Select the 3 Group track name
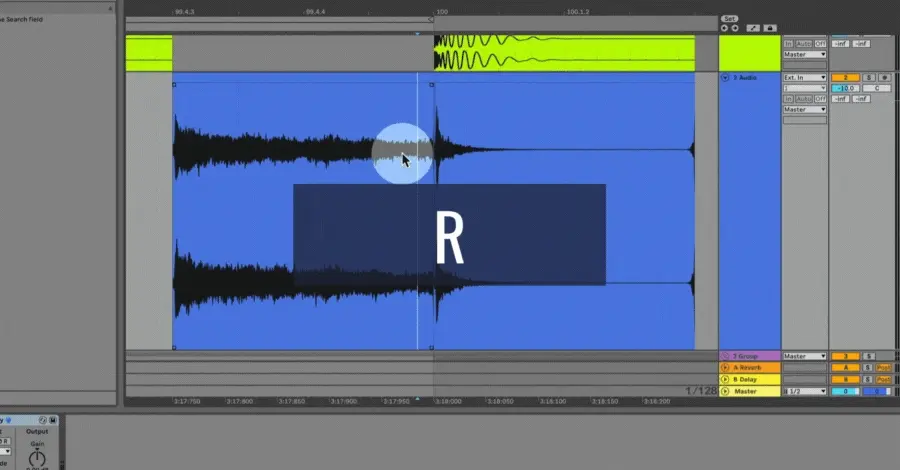 point(745,356)
